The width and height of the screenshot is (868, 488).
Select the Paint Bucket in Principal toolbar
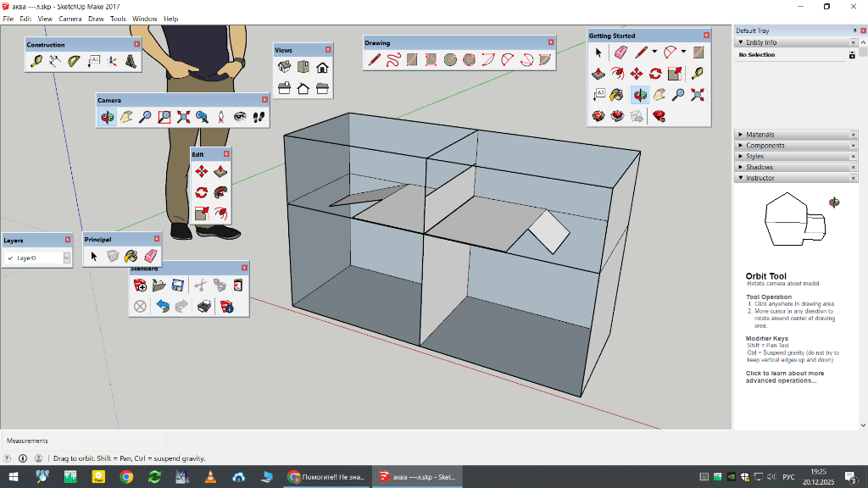tap(131, 256)
